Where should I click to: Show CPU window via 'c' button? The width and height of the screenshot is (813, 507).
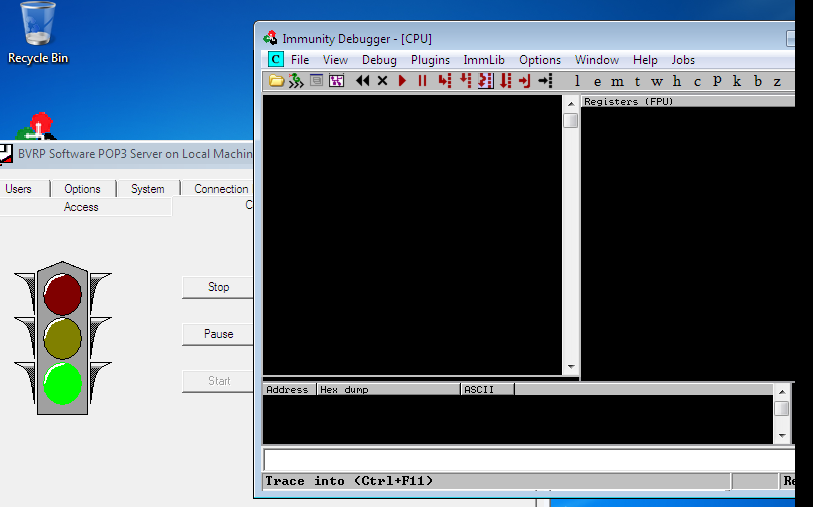click(697, 81)
